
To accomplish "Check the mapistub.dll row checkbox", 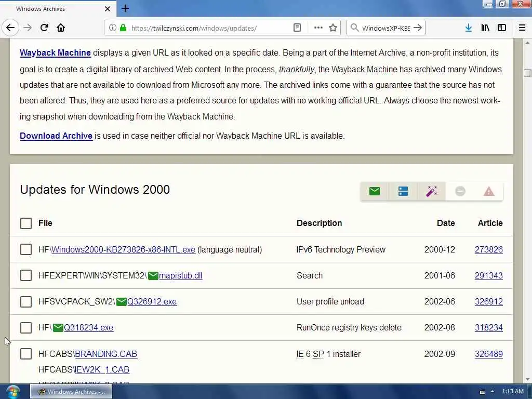I will click(26, 275).
